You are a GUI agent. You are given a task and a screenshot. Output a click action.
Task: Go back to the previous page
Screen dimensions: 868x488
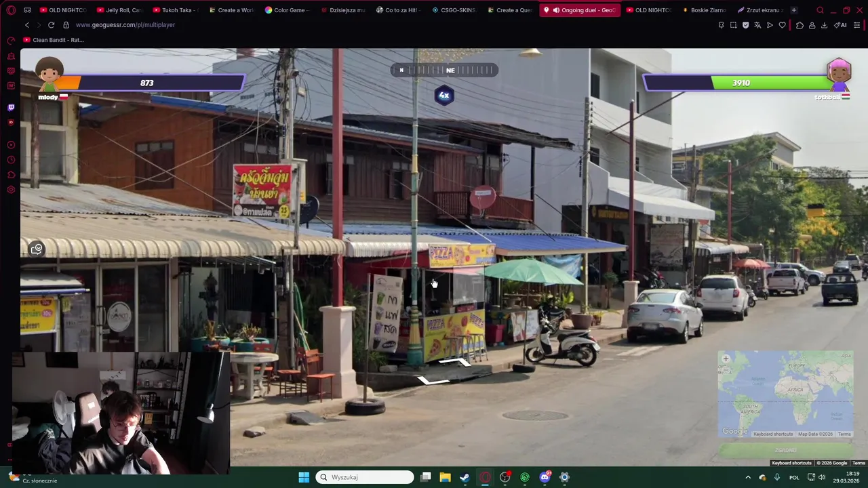coord(27,25)
